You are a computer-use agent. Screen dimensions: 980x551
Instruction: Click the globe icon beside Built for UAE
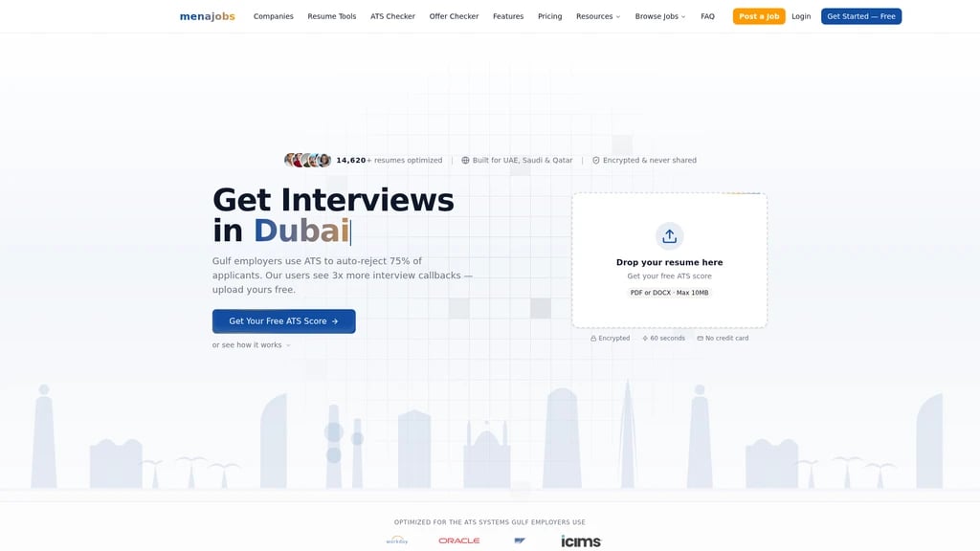(465, 160)
